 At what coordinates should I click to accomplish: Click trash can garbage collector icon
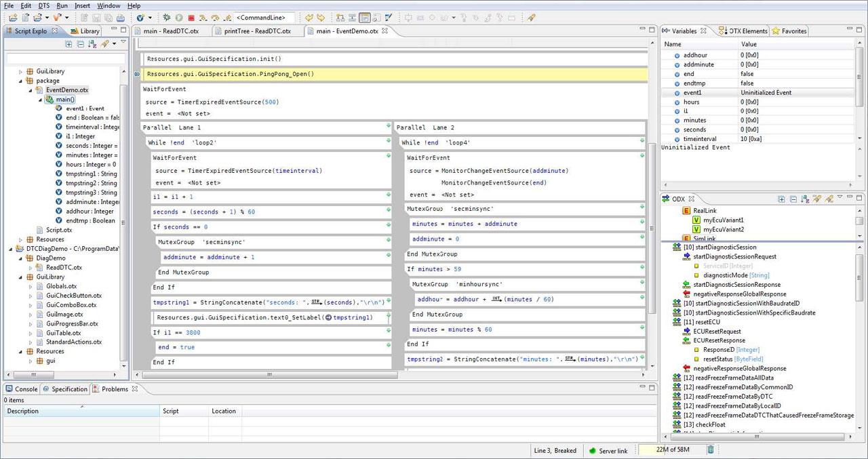point(711,450)
